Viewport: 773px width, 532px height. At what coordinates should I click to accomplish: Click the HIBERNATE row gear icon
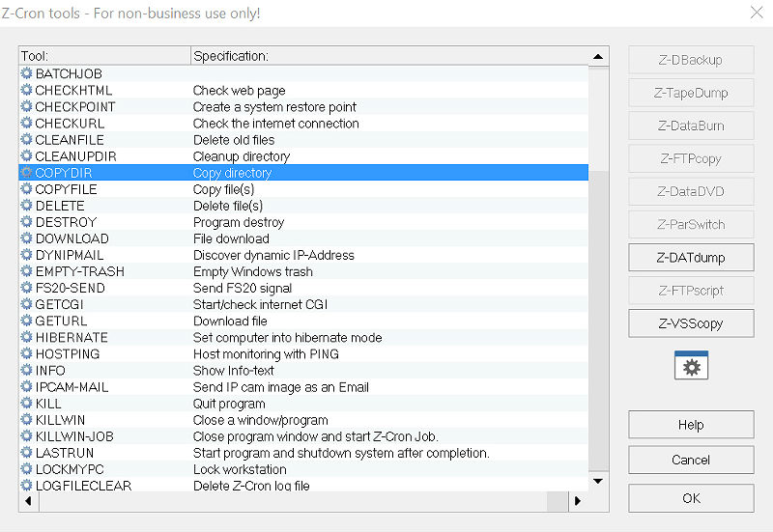pyautogui.click(x=27, y=337)
